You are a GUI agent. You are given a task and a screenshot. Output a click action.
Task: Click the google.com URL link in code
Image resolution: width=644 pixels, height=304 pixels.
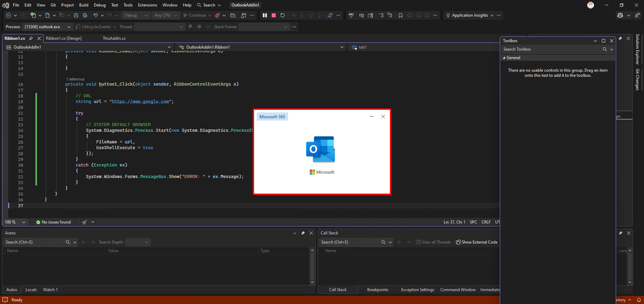pos(140,102)
